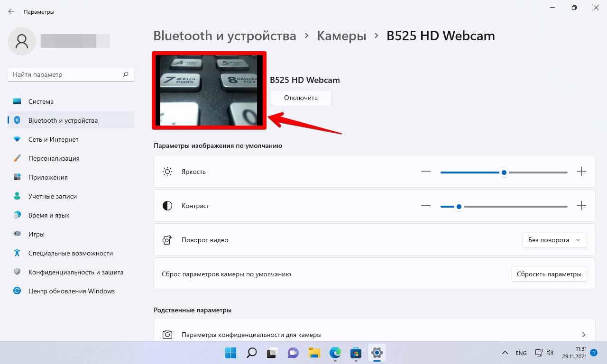The height and width of the screenshot is (364, 607).
Task: Open Конфиденциальность и защита section
Action: click(71, 272)
